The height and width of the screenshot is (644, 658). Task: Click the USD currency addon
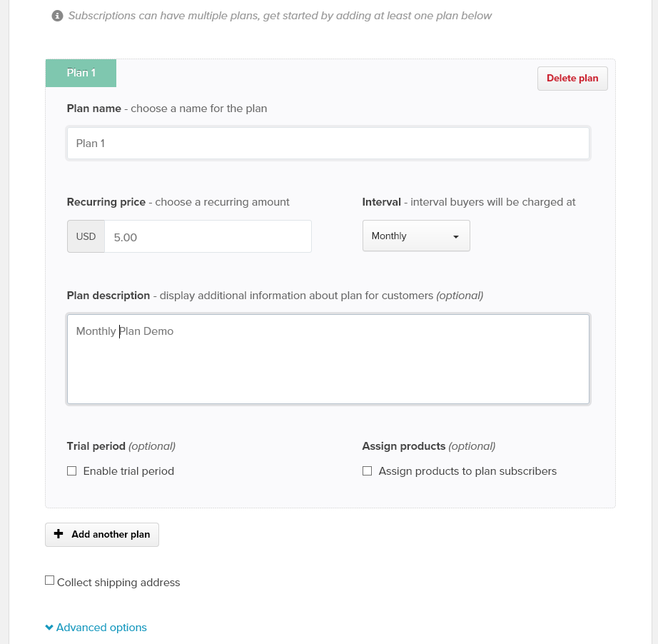(x=86, y=237)
